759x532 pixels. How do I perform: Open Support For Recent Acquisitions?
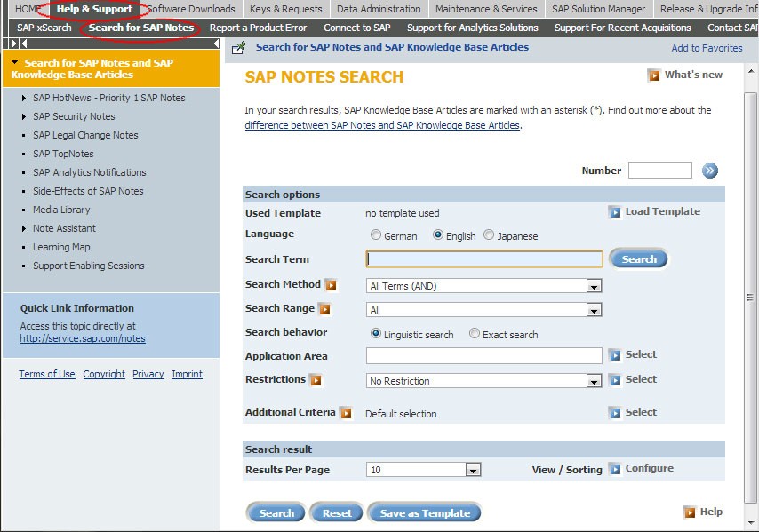point(622,28)
